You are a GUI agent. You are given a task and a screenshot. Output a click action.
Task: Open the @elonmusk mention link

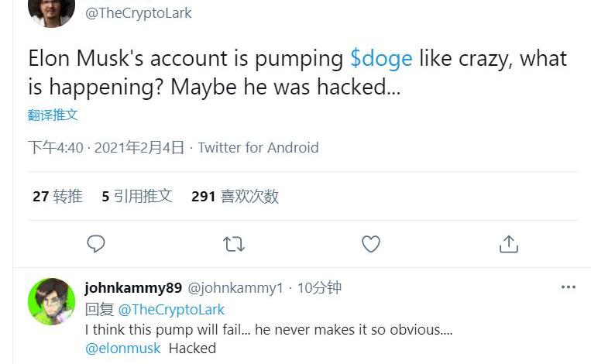[x=123, y=348]
